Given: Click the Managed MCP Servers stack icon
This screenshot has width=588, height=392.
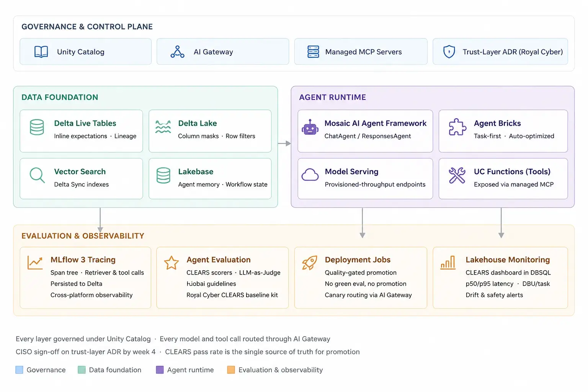Looking at the screenshot, I should [x=313, y=52].
